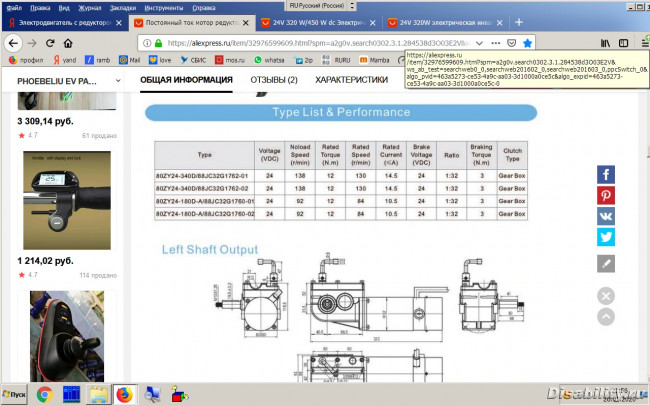Share the page on Facebook
This screenshot has height=406, width=650.
point(606,174)
